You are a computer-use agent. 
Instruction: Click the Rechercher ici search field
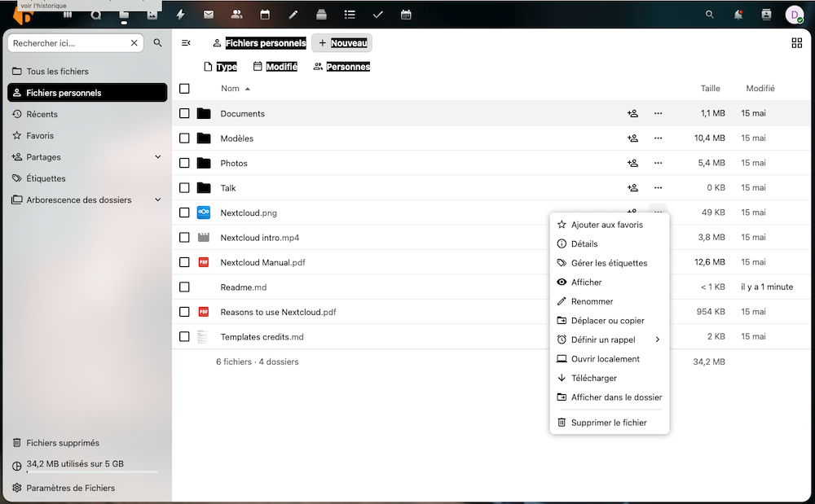click(68, 43)
